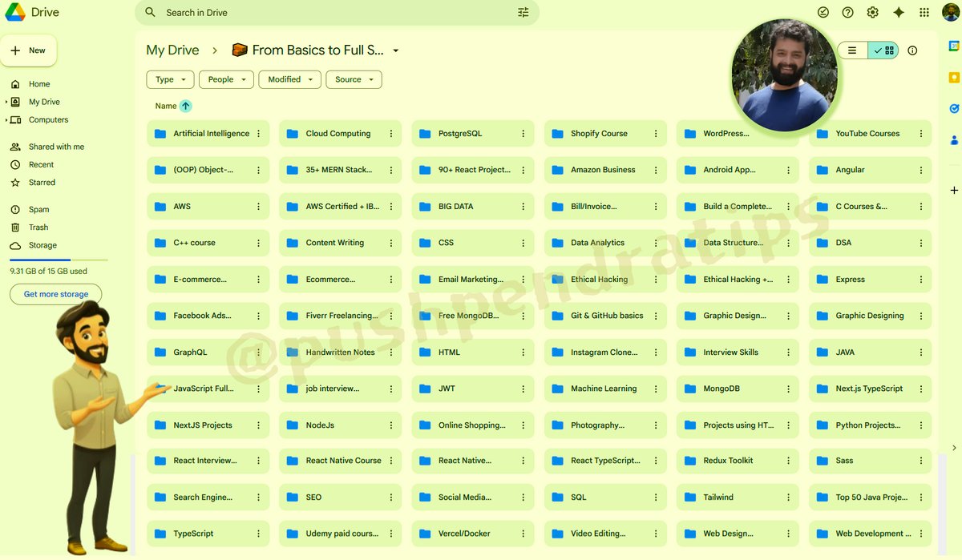The width and height of the screenshot is (962, 560).
Task: Open the offline ready status icon
Action: pos(823,13)
